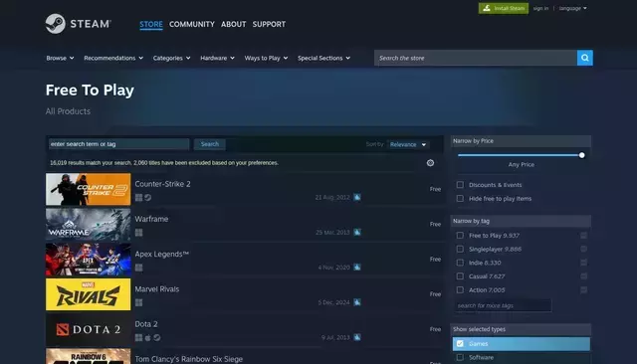This screenshot has height=364, width=637.
Task: Expand the Browse dropdown menu
Action: [x=60, y=58]
